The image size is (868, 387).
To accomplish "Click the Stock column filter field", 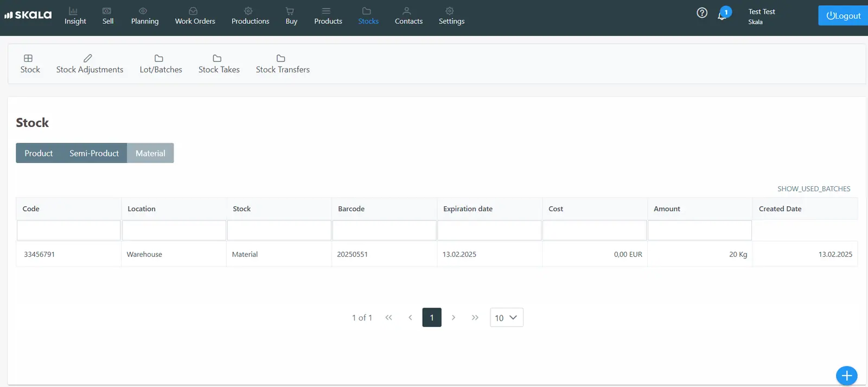I will tap(279, 230).
